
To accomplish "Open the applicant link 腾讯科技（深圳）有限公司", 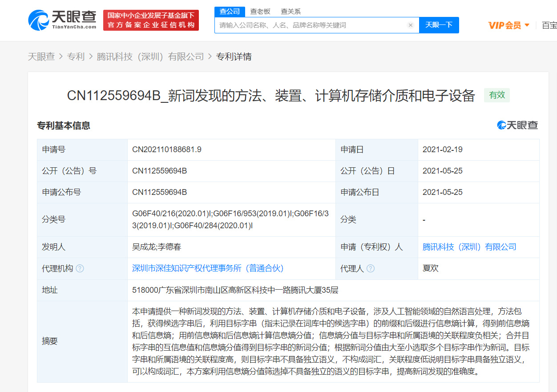I will click(469, 247).
